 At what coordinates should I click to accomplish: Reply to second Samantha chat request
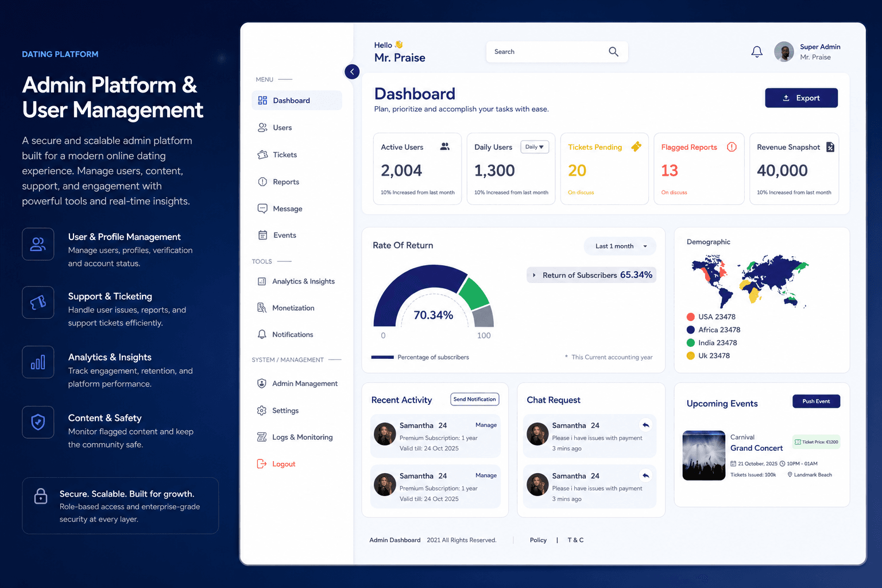coord(646,476)
